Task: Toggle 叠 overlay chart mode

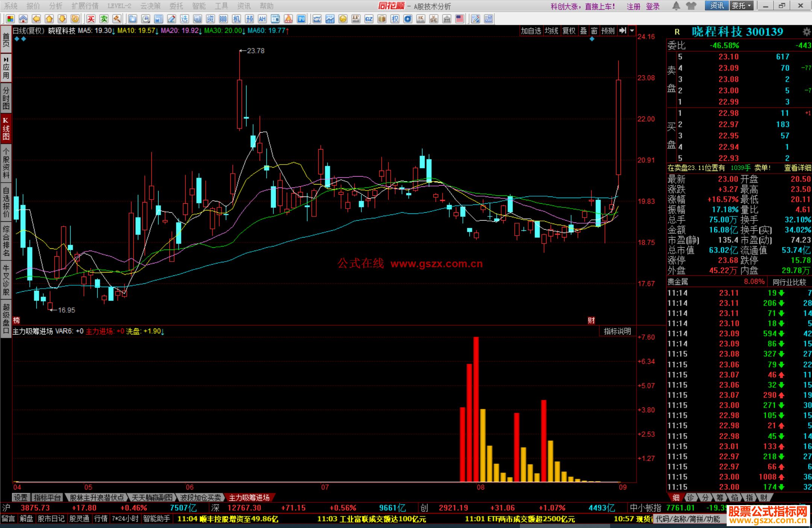Action: click(583, 31)
